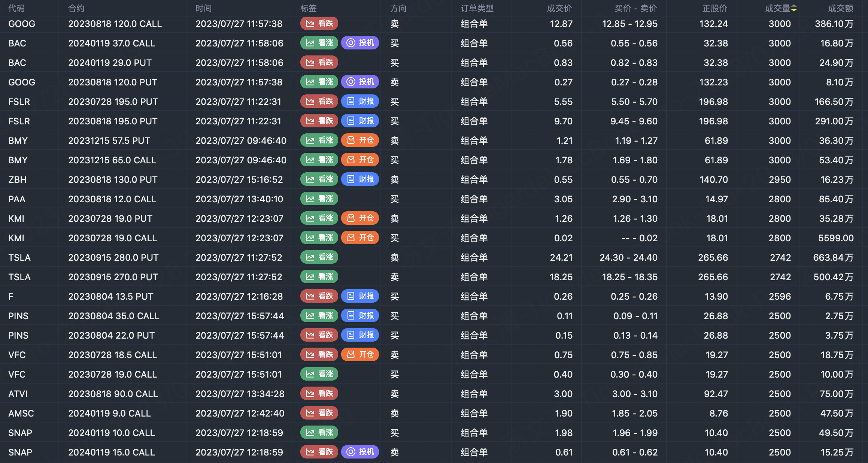
Task: Click the 看跌 tag on the AMSC row
Action: click(x=319, y=413)
